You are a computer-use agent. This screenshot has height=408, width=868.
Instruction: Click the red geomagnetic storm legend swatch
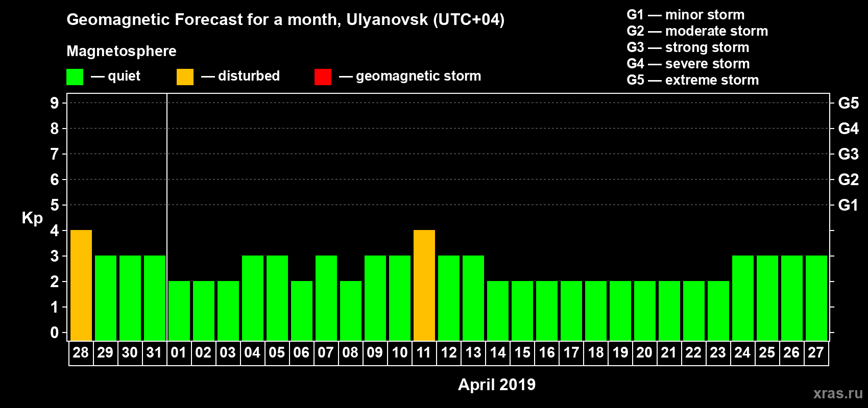323,77
